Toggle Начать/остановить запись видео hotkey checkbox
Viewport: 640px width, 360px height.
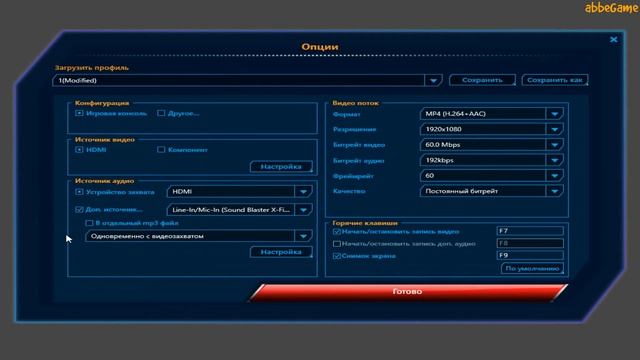click(337, 231)
